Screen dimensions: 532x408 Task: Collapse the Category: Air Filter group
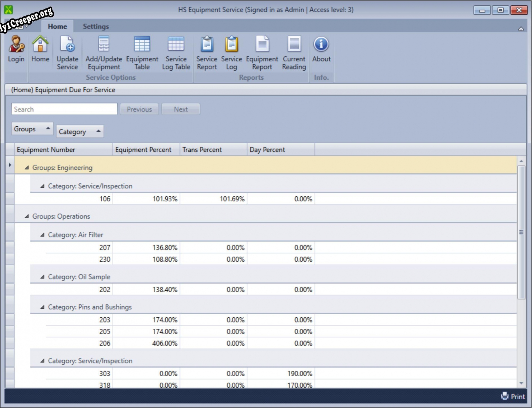(42, 235)
